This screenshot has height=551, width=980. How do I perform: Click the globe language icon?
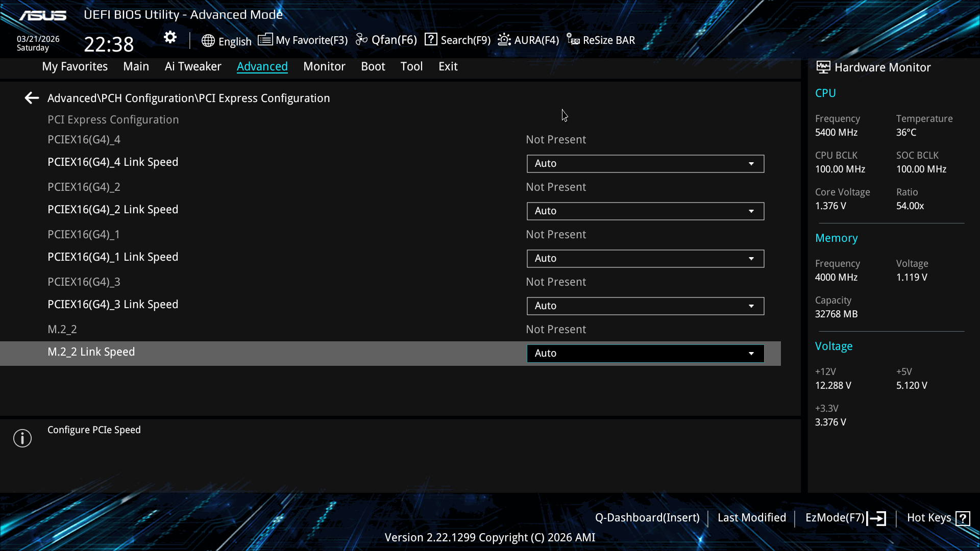pos(208,41)
